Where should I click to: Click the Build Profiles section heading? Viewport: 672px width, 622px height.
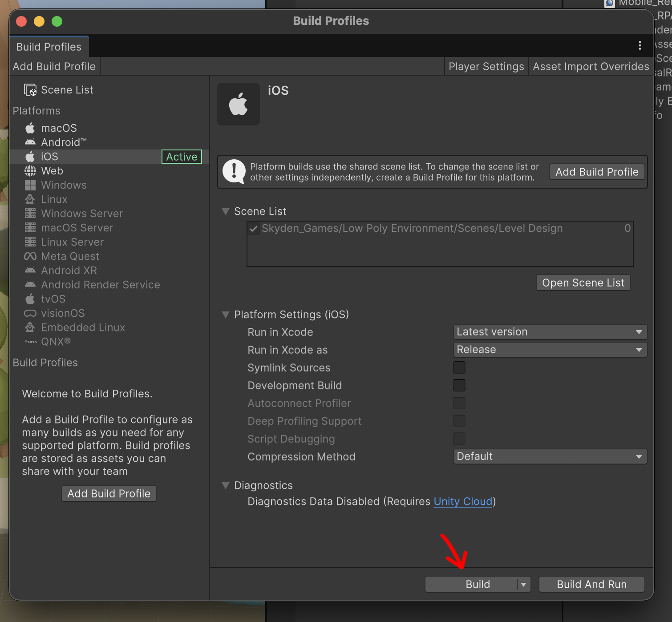click(x=45, y=363)
